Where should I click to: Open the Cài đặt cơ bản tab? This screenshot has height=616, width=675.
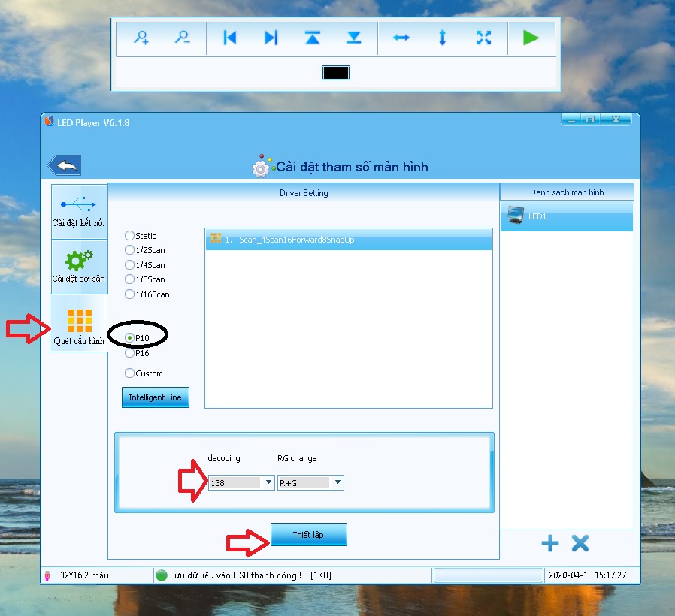tap(79, 267)
